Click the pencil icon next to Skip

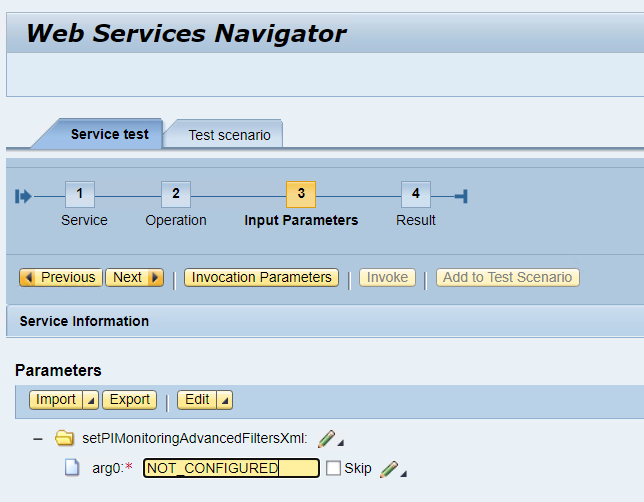389,469
